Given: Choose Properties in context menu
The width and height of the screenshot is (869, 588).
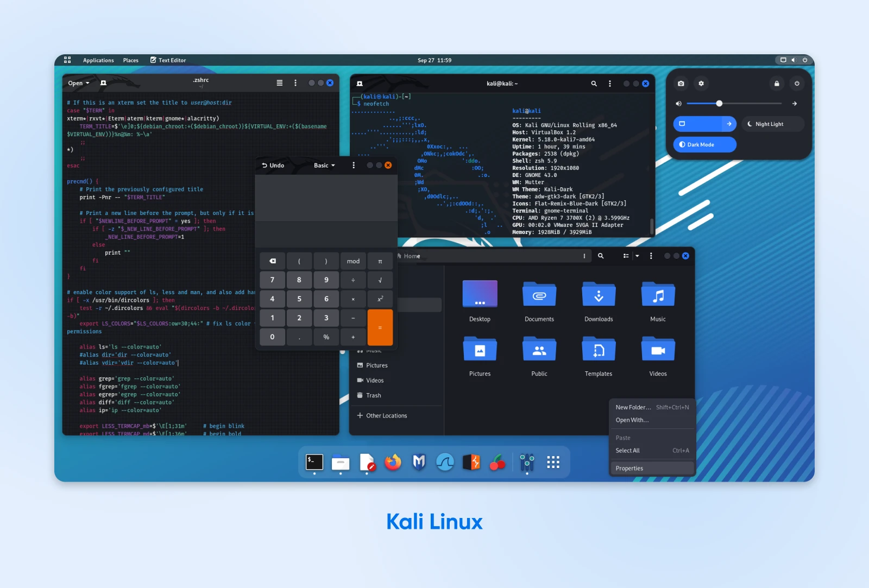Looking at the screenshot, I should [652, 469].
